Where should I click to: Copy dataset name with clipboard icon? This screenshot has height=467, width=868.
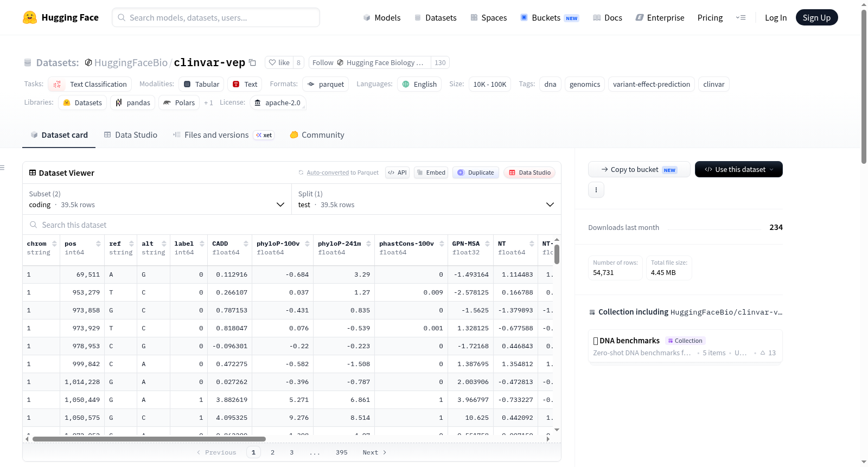(252, 62)
